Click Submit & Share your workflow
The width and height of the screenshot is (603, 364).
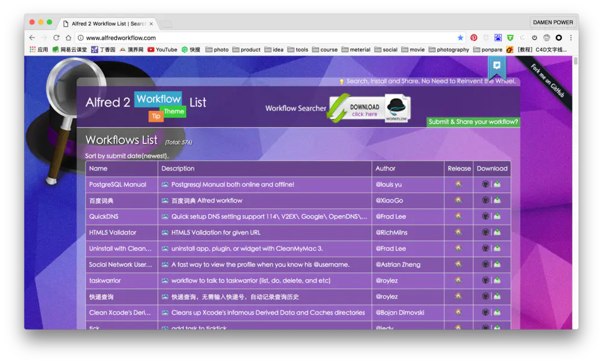coord(473,122)
